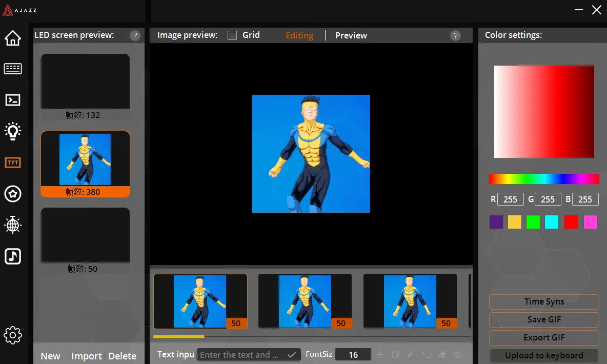Click the rainbow hue slider bar
This screenshot has width=607, height=364.
point(544,178)
